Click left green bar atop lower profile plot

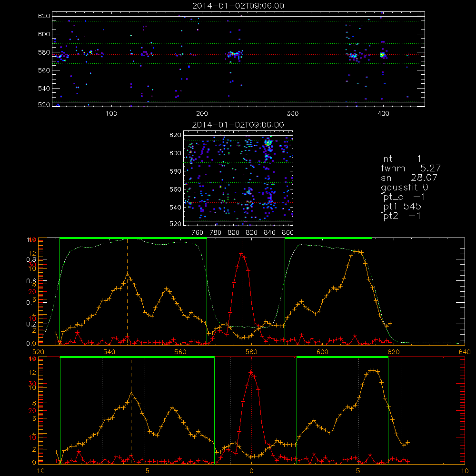[x=137, y=357]
